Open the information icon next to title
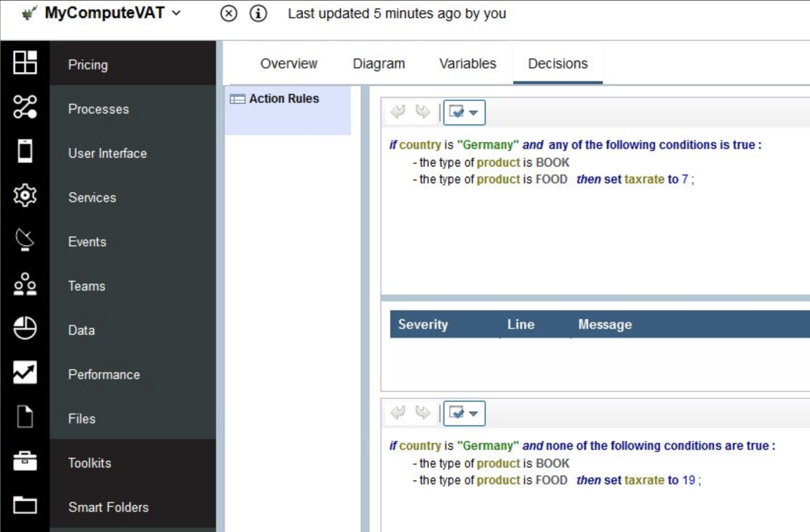Image resolution: width=810 pixels, height=532 pixels. [258, 13]
